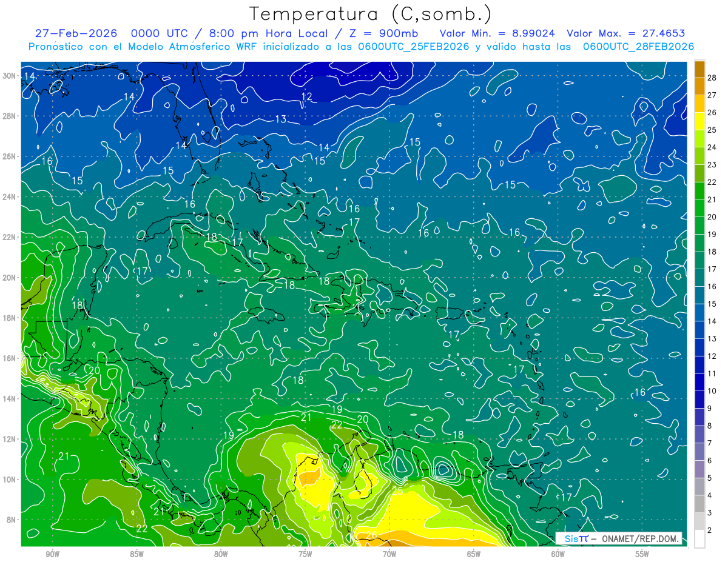This screenshot has height=562, width=728.
Task: Click the 14N latitude label
Action: (x=9, y=398)
